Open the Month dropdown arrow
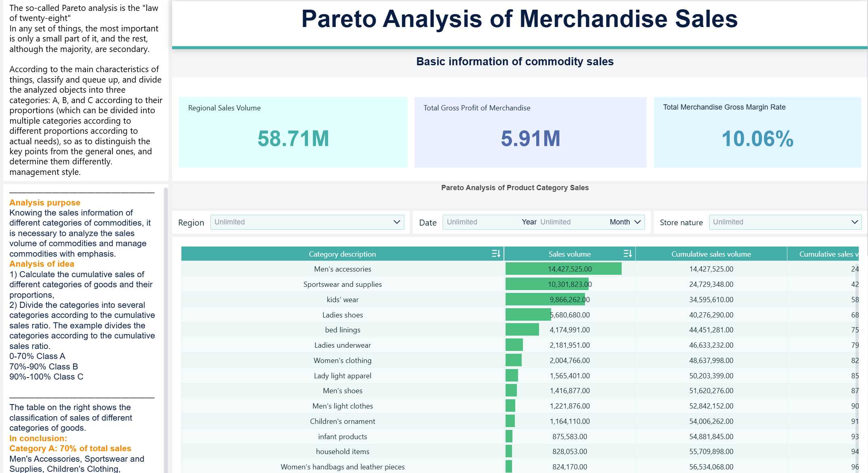Viewport: 868px width, 473px height. coord(637,222)
